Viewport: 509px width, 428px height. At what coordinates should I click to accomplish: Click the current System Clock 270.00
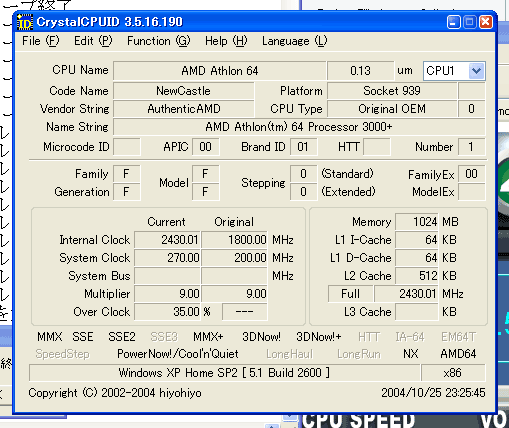[x=167, y=258]
